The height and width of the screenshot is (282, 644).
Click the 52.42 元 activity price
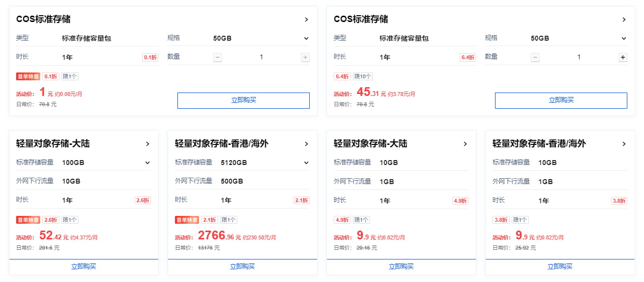click(x=53, y=236)
